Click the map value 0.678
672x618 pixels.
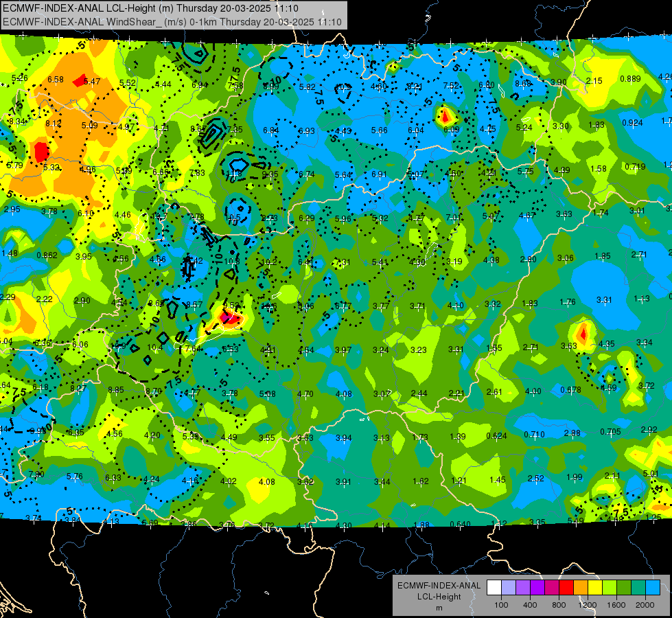click(571, 390)
